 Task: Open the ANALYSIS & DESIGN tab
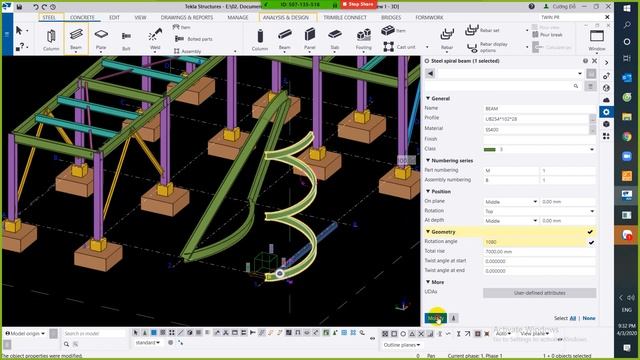[x=286, y=18]
